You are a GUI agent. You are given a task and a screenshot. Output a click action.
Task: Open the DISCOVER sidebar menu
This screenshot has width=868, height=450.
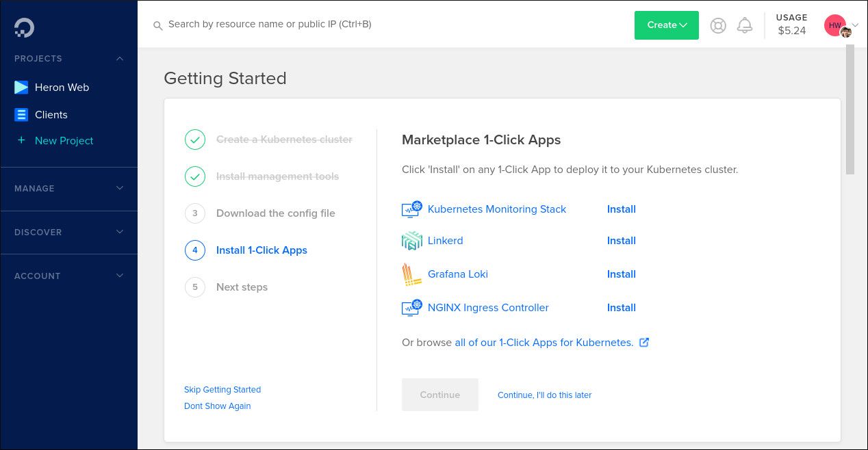68,232
